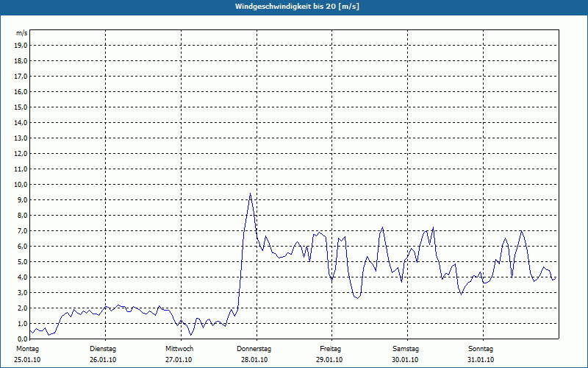Screen dimensions: 588x368
Task: Select the 'Samstag' day label
Action: pos(406,349)
